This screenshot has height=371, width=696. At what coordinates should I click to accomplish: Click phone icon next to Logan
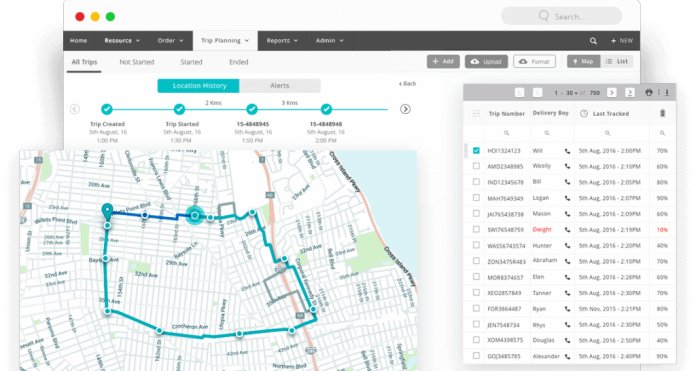coord(567,198)
